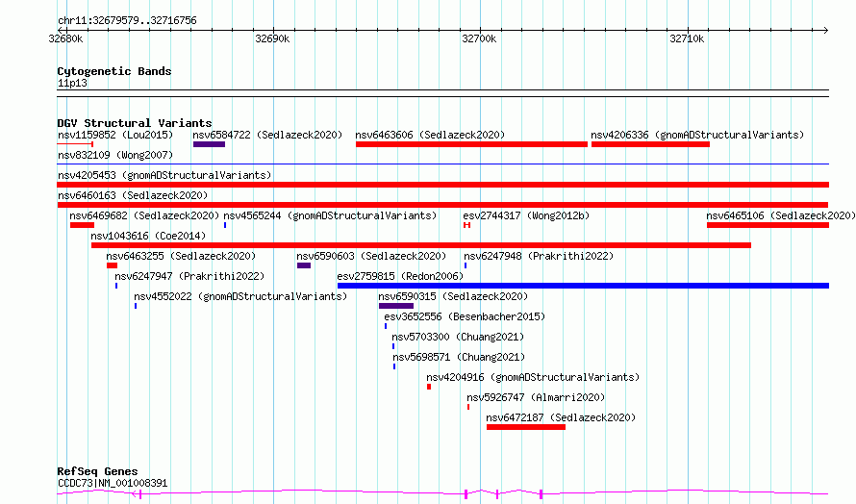
Task: Select the red nsv6463255 variant bar
Action: coord(112,265)
